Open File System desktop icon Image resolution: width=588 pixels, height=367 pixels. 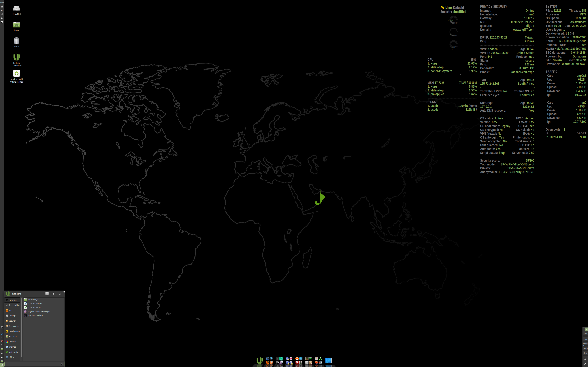click(x=17, y=9)
